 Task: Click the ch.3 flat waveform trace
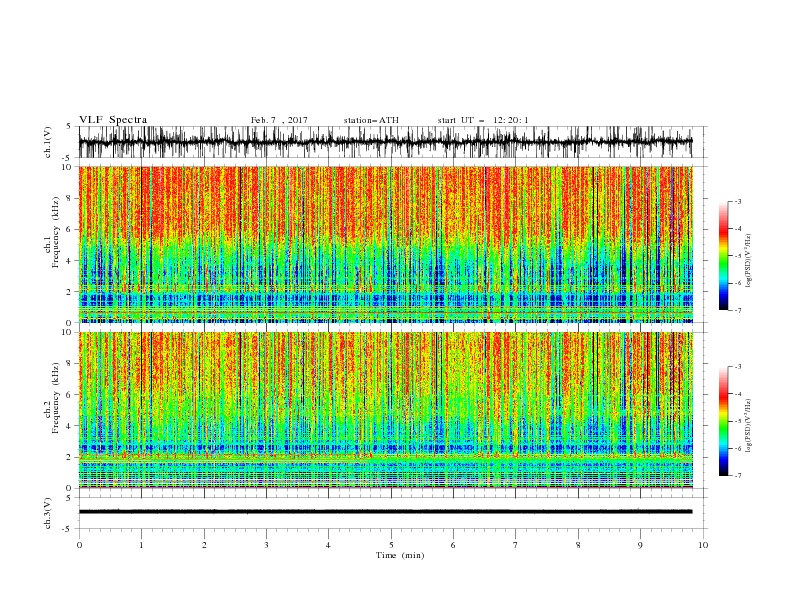click(385, 512)
